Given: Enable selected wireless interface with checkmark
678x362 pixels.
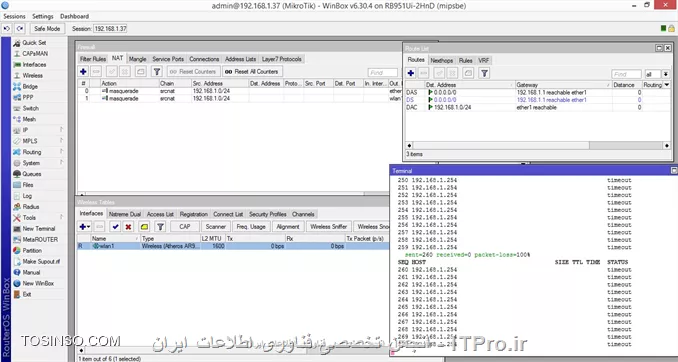Looking at the screenshot, I should click(115, 227).
